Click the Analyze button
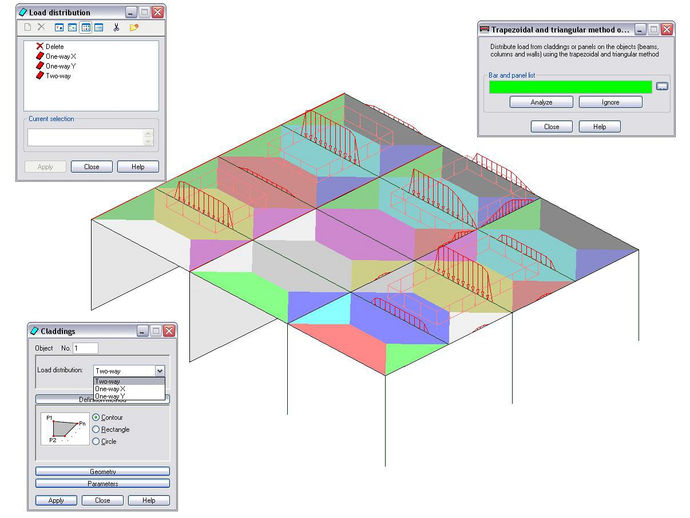Image resolution: width=690 pixels, height=518 pixels. (x=541, y=102)
